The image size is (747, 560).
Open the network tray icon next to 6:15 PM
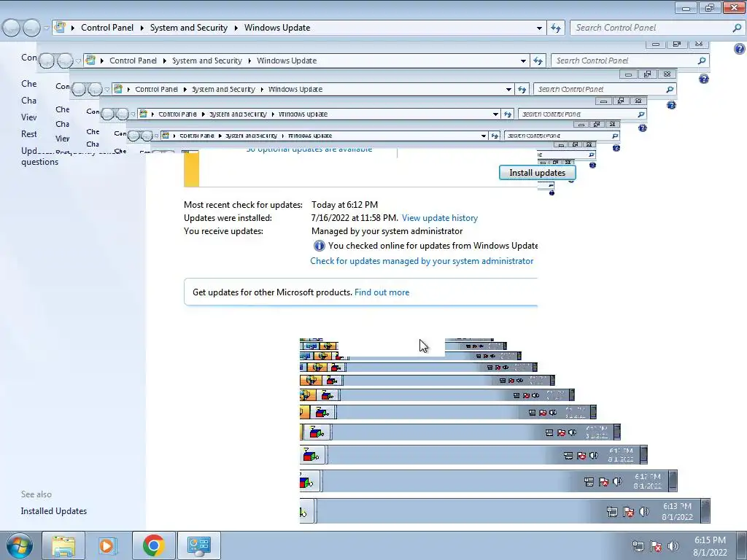click(638, 546)
